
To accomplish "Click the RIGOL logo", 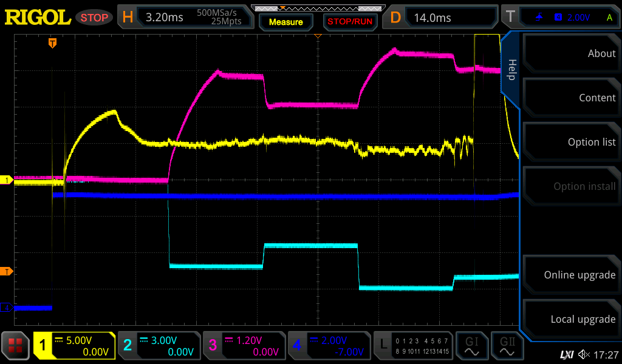I will click(x=38, y=17).
